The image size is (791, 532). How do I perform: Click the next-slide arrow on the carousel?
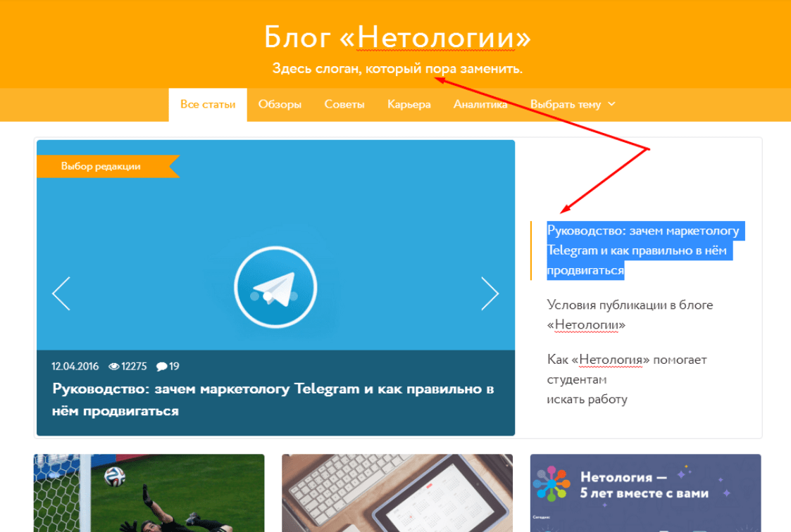click(491, 293)
